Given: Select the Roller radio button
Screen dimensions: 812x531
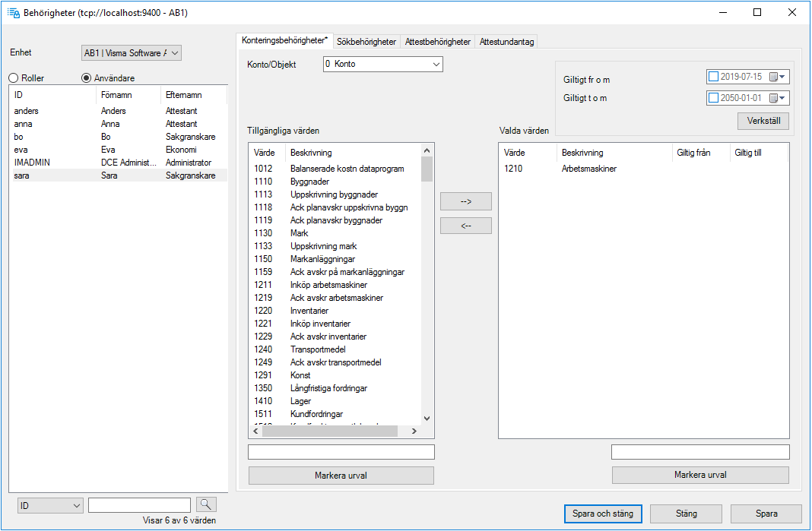Looking at the screenshot, I should coord(13,77).
